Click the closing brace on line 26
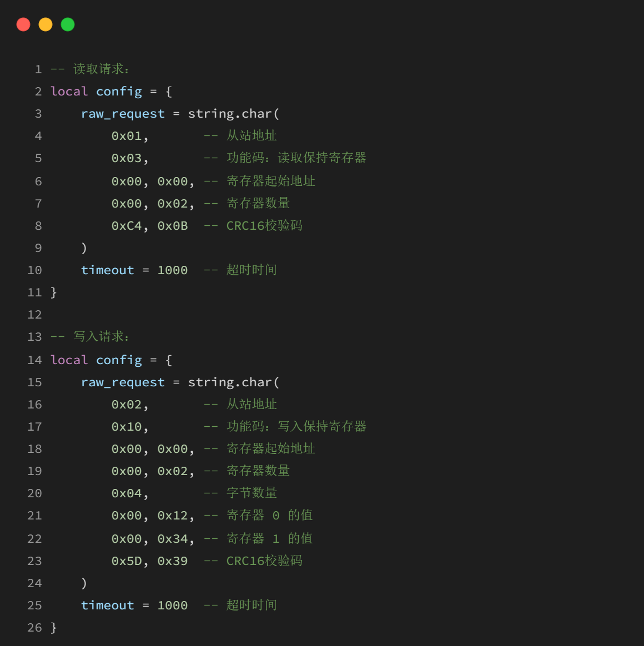Viewport: 644px width, 646px height. tap(54, 627)
